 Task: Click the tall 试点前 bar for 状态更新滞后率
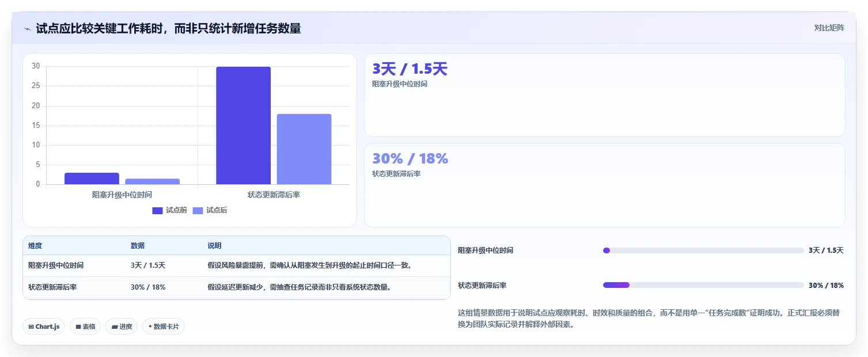(243, 126)
